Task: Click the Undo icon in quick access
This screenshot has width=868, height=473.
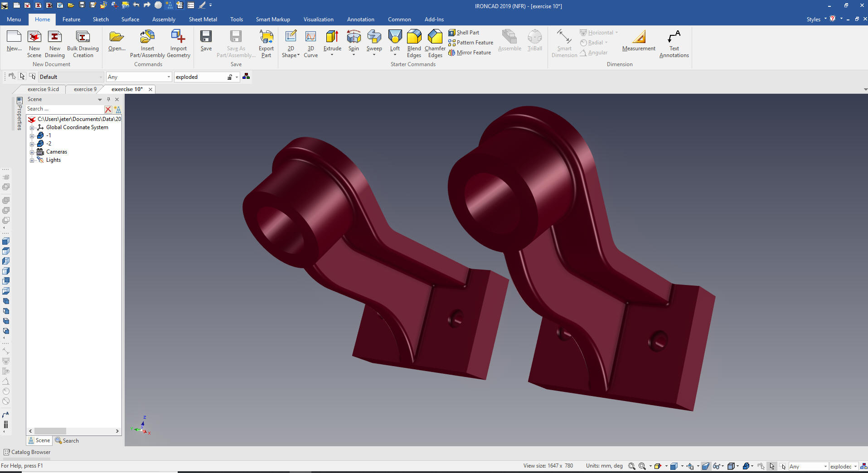Action: click(x=136, y=5)
